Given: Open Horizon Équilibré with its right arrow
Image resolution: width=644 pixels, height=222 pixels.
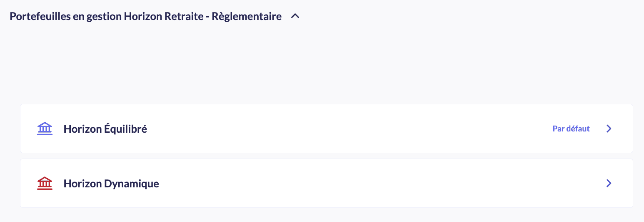Looking at the screenshot, I should coord(609,129).
